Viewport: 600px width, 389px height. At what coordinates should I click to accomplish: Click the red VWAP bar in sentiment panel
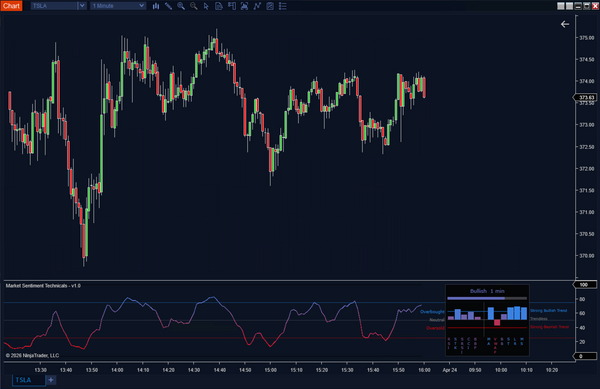coord(497,323)
